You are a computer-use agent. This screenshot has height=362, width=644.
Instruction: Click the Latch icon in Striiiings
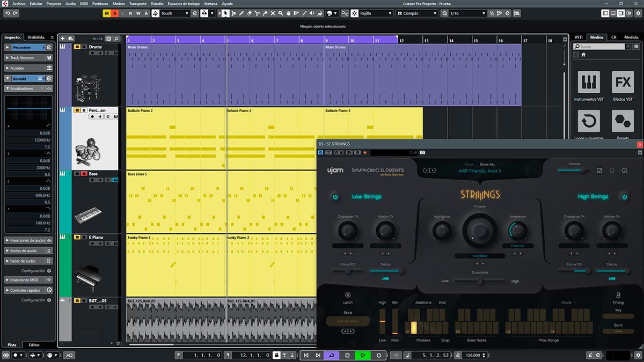click(348, 294)
